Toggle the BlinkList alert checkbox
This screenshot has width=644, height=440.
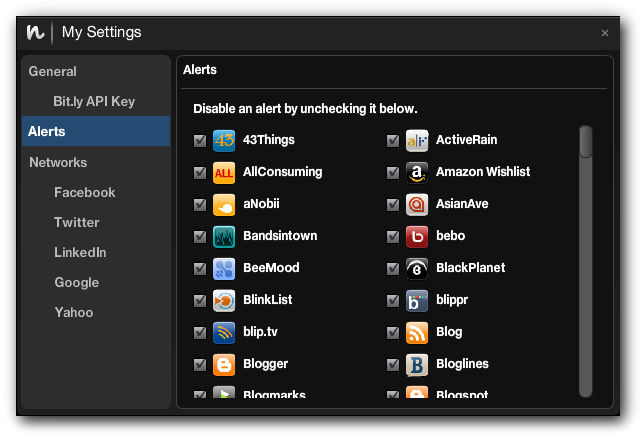[200, 301]
